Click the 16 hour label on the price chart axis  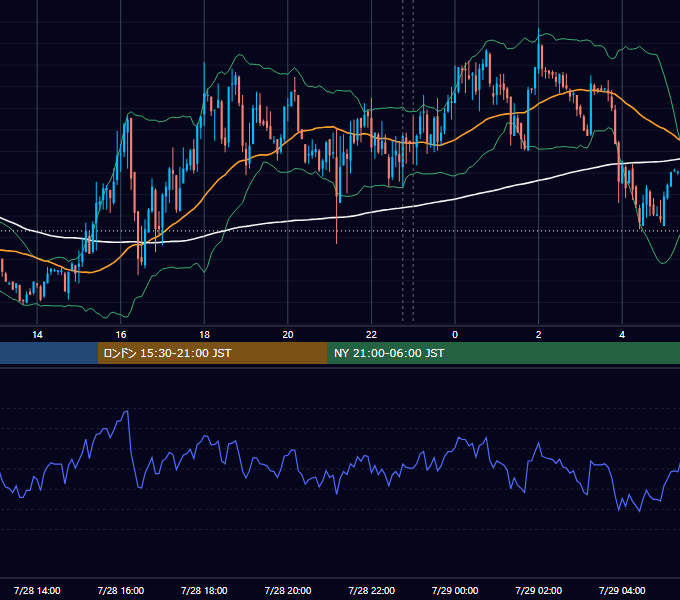(121, 335)
